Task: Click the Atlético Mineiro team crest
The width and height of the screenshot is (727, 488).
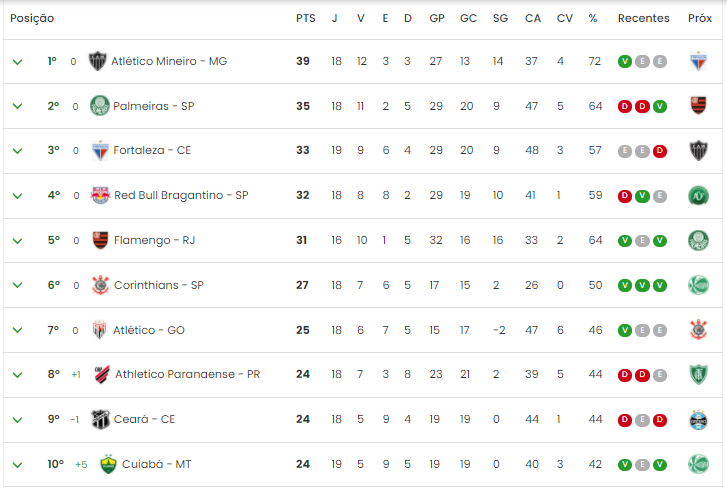Action: [97, 61]
